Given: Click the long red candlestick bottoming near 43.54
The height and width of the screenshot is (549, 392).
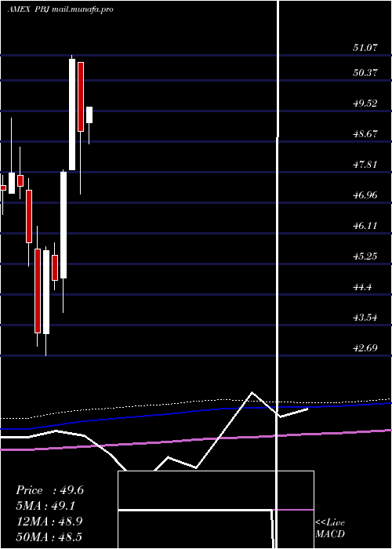Looking at the screenshot, I should coord(38,291).
